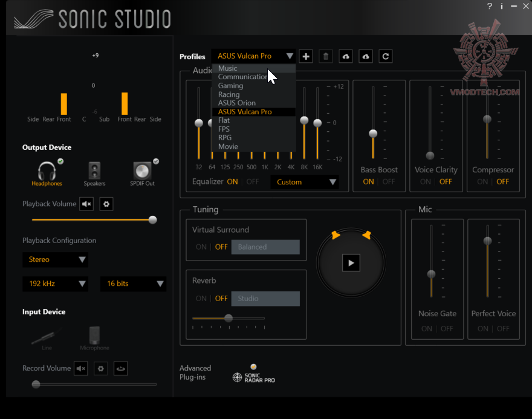The height and width of the screenshot is (419, 532).
Task: Select Speakers output device
Action: (94, 174)
